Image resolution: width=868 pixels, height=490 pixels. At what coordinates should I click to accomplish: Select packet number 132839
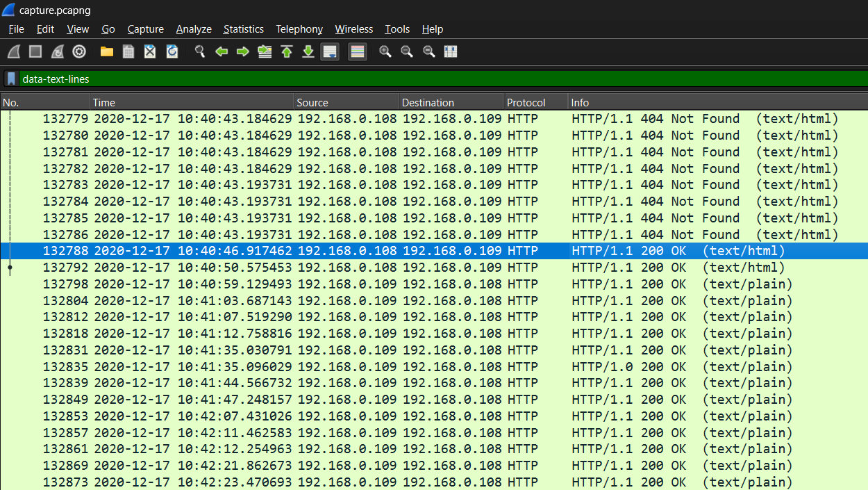click(434, 383)
